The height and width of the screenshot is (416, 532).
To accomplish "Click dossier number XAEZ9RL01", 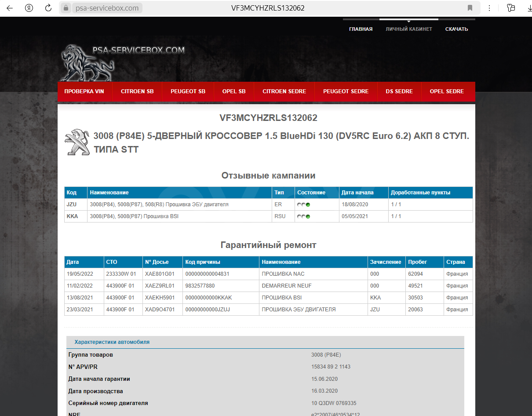I will coord(160,286).
